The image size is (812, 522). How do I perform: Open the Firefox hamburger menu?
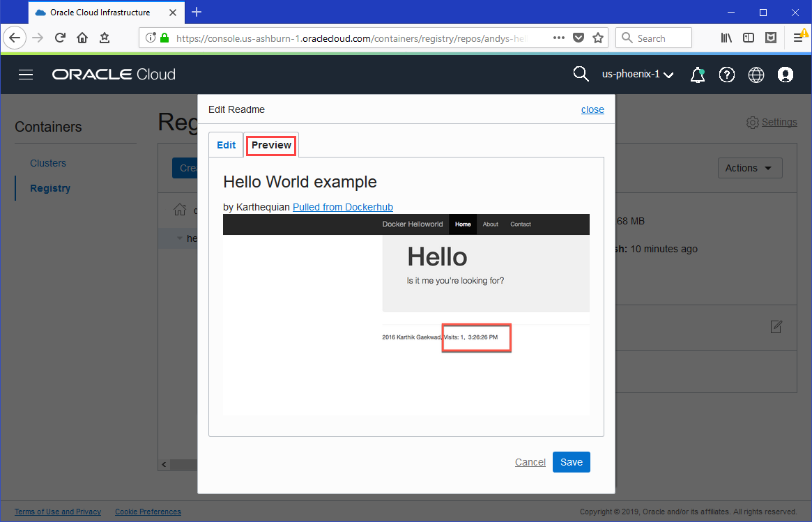(x=799, y=38)
